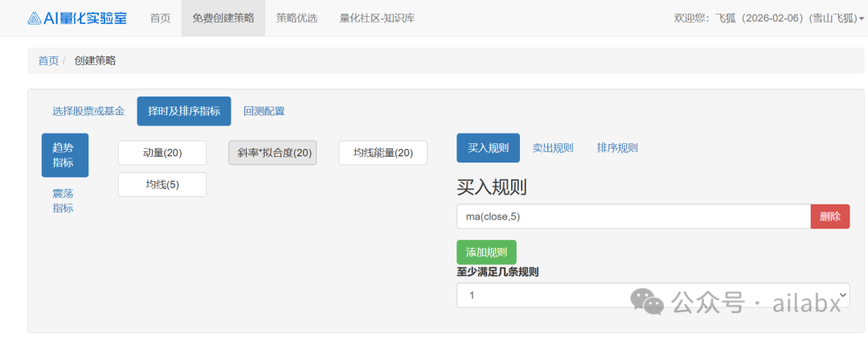This screenshot has width=868, height=338.
Task: Open the 至少满足几条规则 dropdown
Action: 653,295
